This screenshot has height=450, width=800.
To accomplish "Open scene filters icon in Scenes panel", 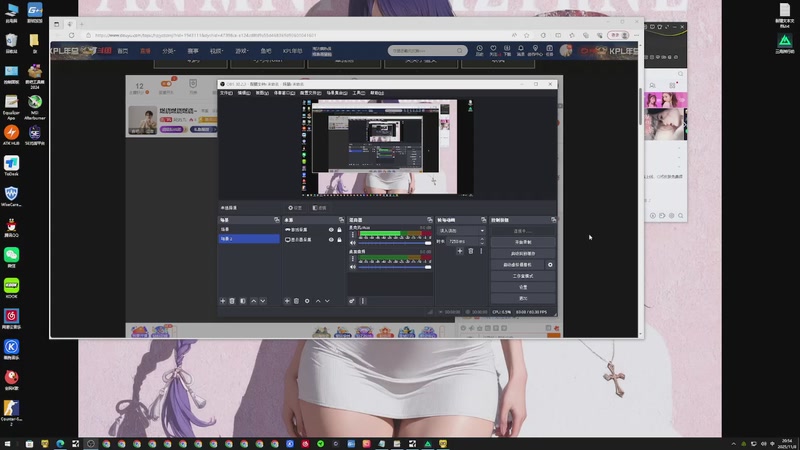I will tap(243, 301).
